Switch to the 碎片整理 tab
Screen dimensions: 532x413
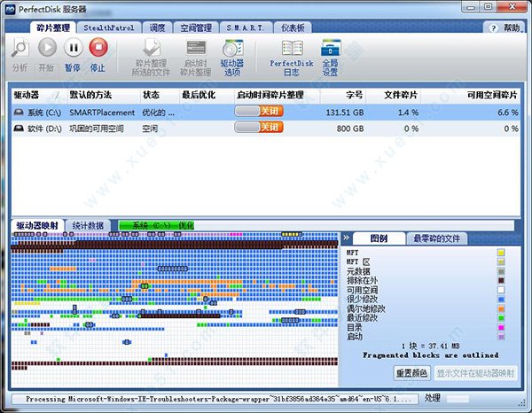(53, 27)
